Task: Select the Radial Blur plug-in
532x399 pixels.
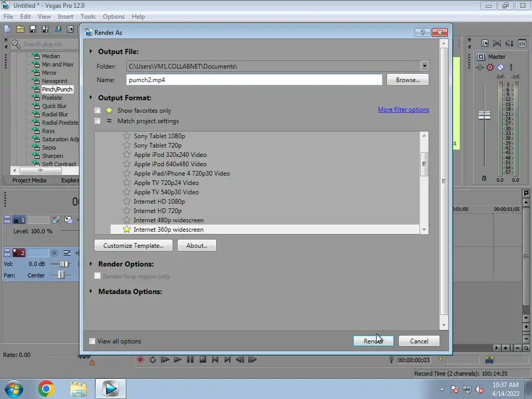Action: [55, 114]
